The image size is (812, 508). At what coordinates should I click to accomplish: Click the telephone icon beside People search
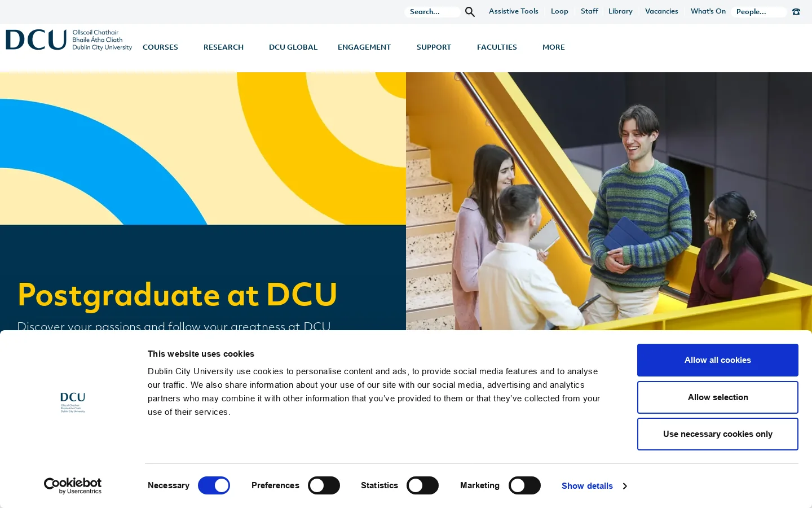tap(796, 12)
